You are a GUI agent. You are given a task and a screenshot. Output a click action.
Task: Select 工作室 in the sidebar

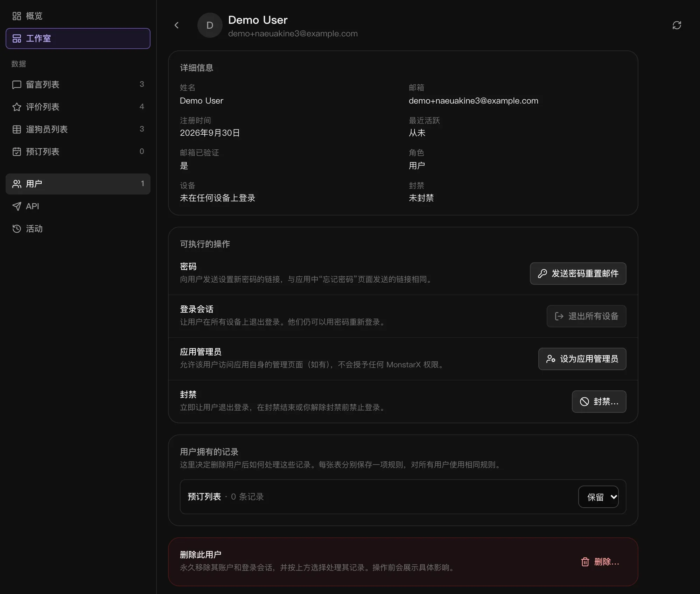tap(78, 38)
